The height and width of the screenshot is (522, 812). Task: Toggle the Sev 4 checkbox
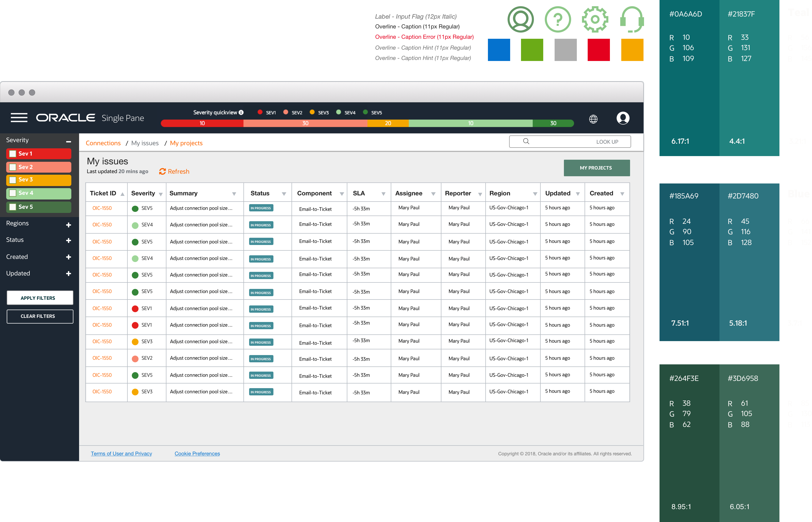point(13,193)
